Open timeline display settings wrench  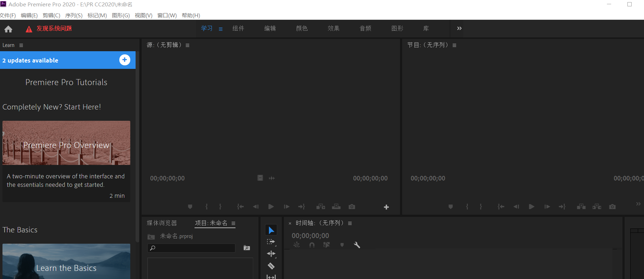(x=357, y=245)
